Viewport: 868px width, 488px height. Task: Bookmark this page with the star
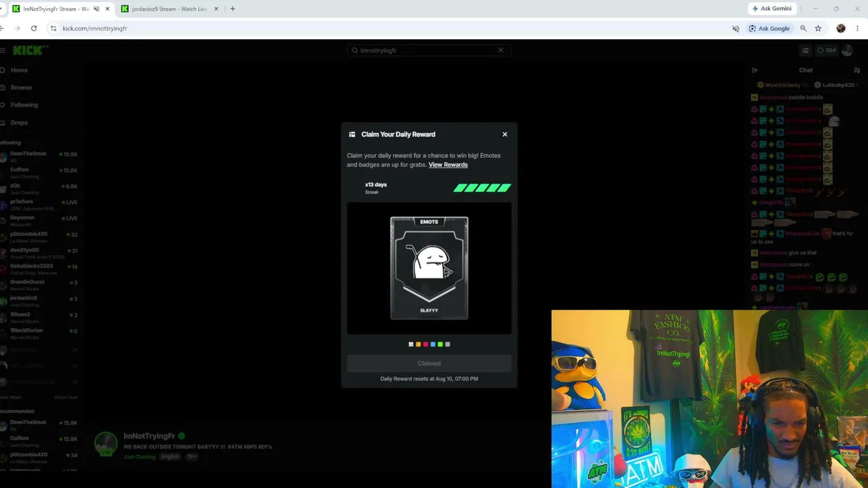coord(818,28)
